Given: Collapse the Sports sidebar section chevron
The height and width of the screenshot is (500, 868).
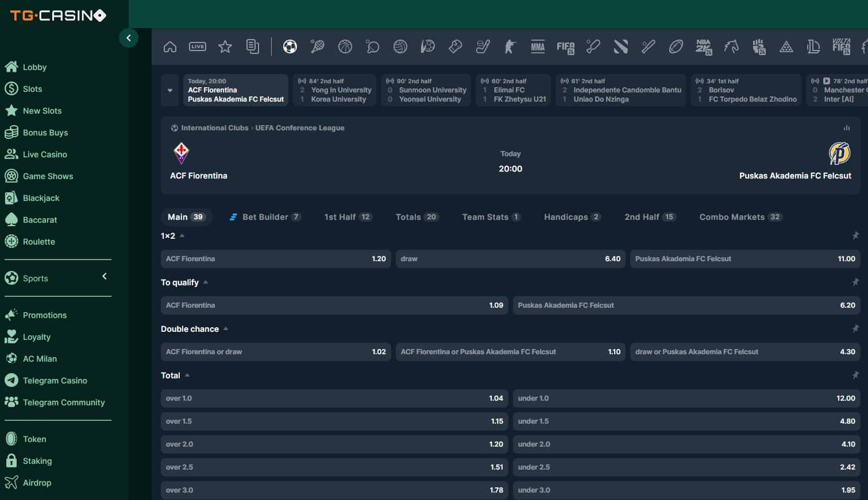Looking at the screenshot, I should (x=105, y=276).
